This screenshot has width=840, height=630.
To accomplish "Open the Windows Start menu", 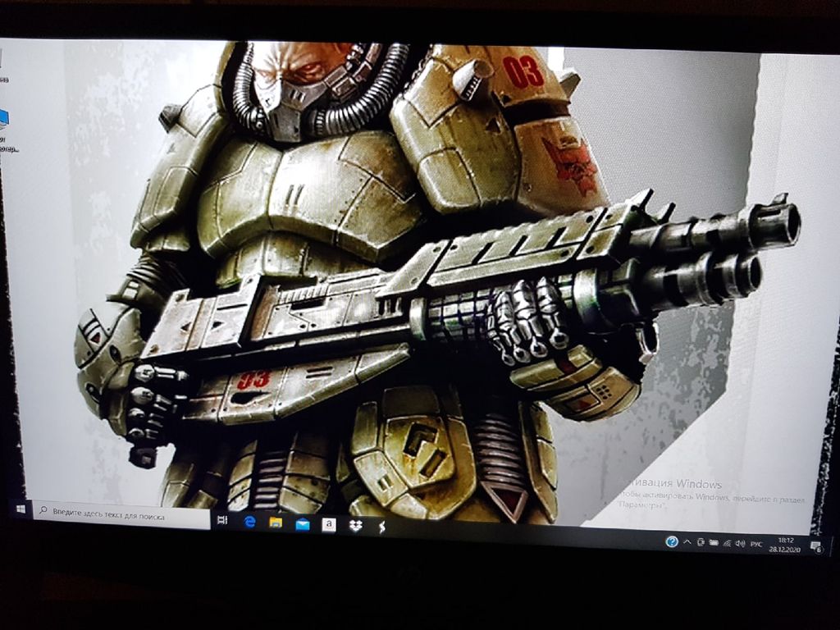I will pyautogui.click(x=21, y=509).
